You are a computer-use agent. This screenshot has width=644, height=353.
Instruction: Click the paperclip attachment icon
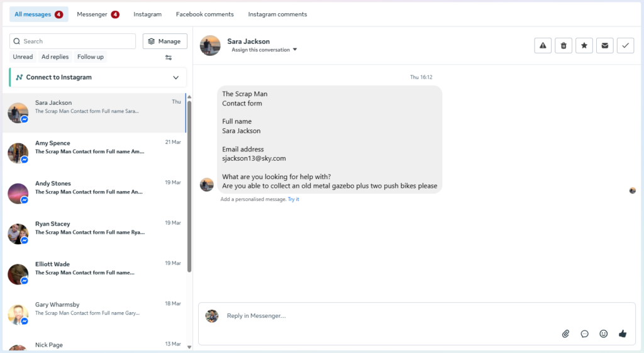tap(565, 334)
